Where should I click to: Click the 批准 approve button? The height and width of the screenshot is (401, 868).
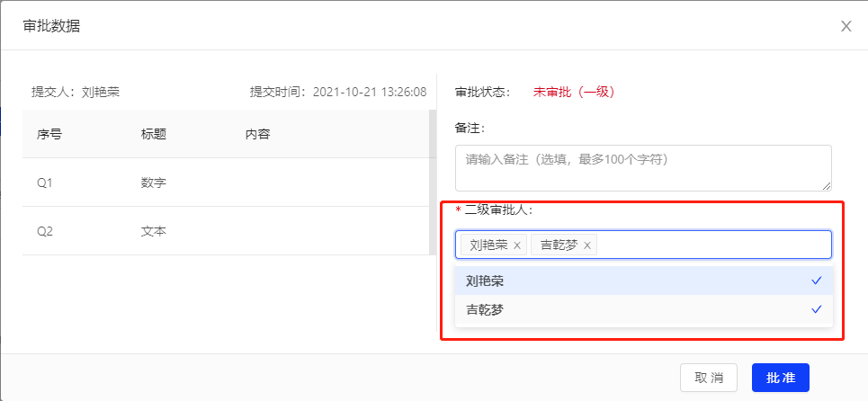pyautogui.click(x=781, y=378)
